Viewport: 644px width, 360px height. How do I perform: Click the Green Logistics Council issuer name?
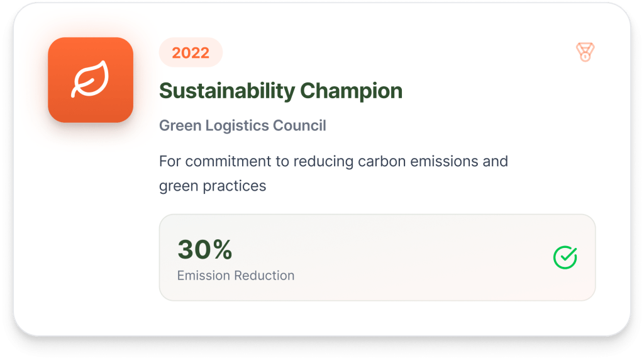point(243,125)
